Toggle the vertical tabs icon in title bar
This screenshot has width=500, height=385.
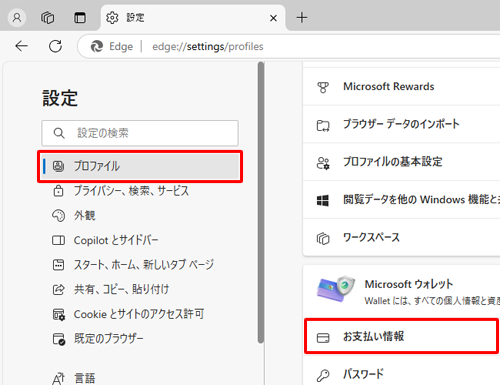tap(80, 17)
